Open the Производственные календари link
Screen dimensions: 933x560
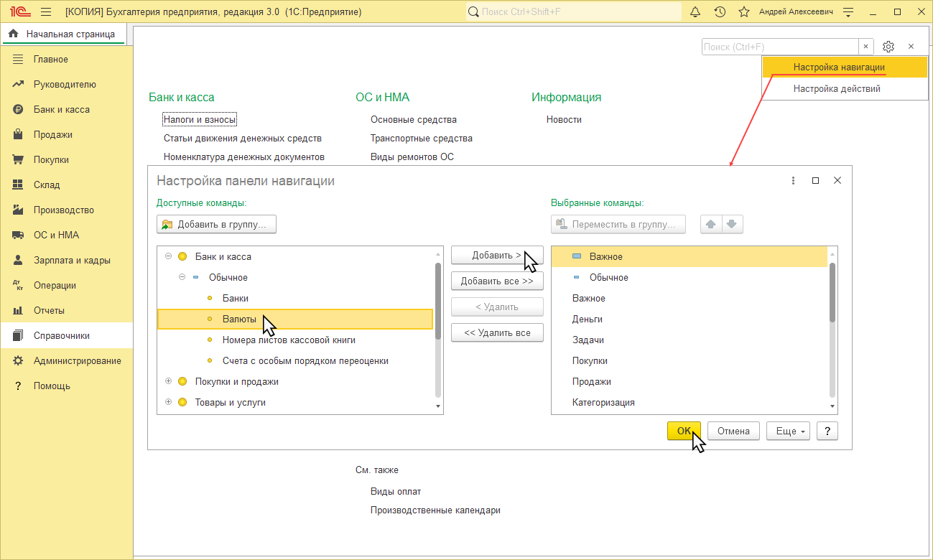click(435, 510)
